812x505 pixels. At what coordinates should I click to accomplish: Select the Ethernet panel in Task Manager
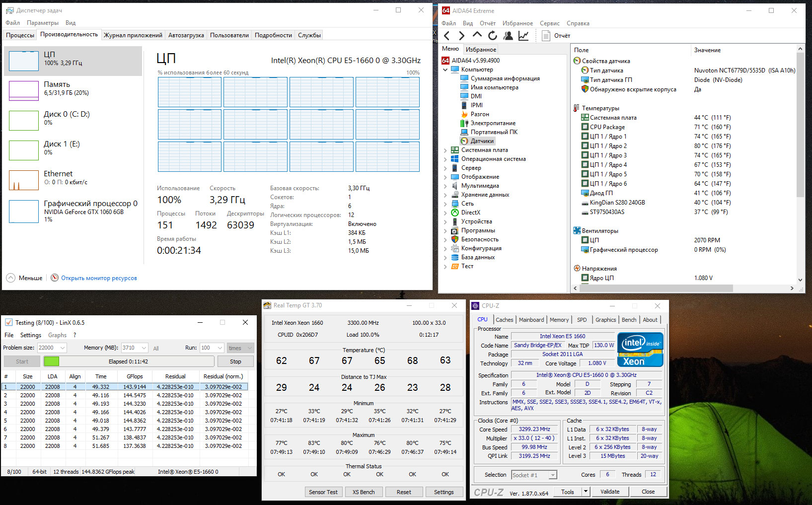click(x=73, y=180)
